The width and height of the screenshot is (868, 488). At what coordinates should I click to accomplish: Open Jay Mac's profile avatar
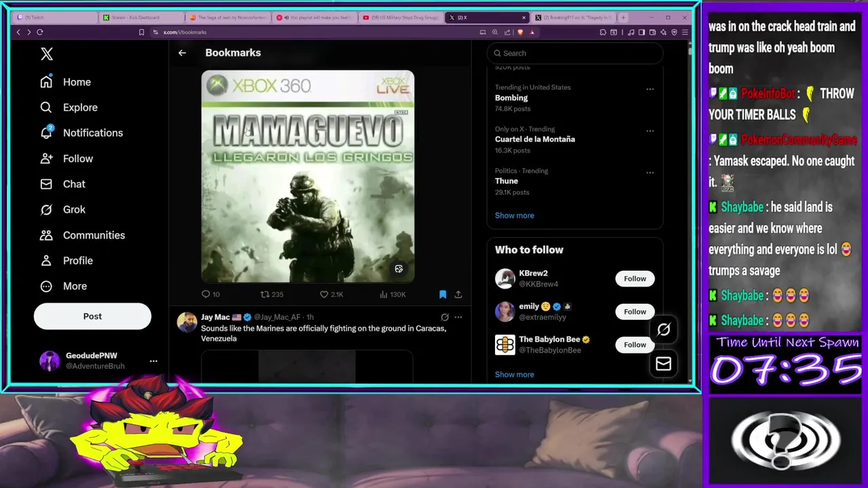point(187,322)
